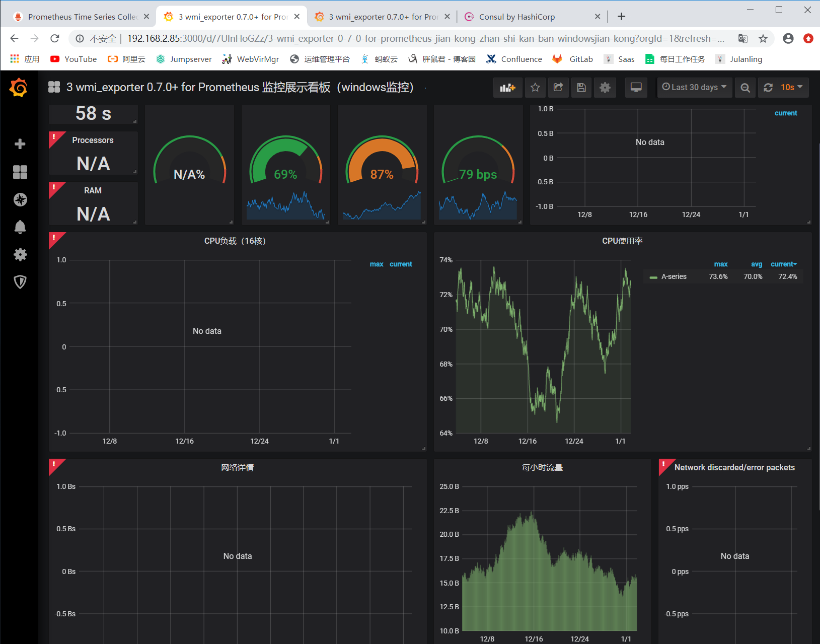The image size is (820, 644).
Task: Switch to Prometheus Time Series tab
Action: point(82,17)
